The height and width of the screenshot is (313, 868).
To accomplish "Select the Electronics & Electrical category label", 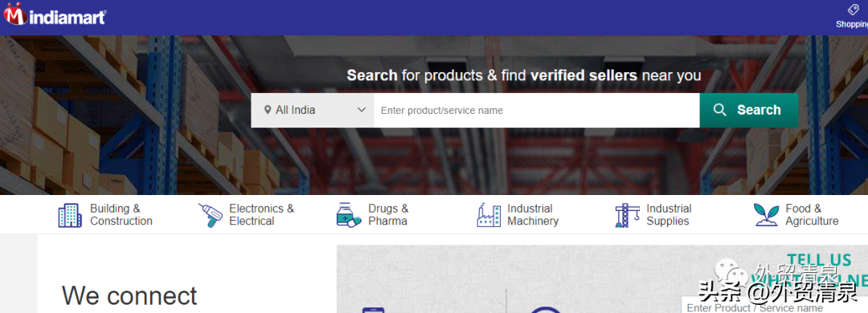I will tap(261, 214).
